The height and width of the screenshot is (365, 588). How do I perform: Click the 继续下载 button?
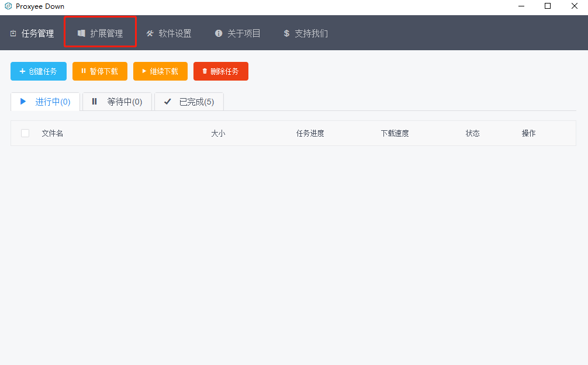[160, 71]
